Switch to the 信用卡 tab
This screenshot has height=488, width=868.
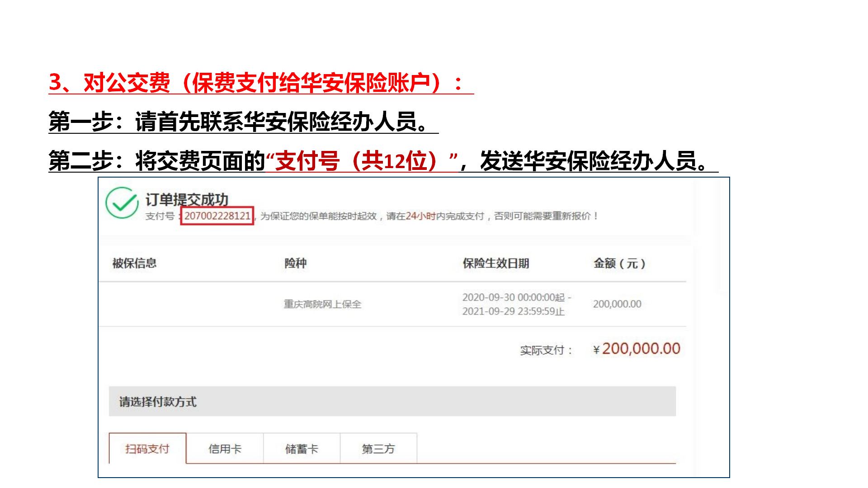point(225,449)
